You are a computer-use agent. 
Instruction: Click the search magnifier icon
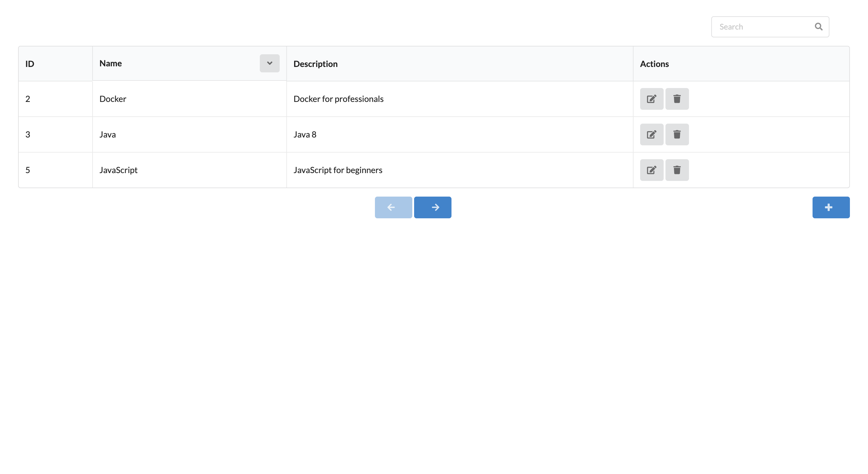point(819,26)
